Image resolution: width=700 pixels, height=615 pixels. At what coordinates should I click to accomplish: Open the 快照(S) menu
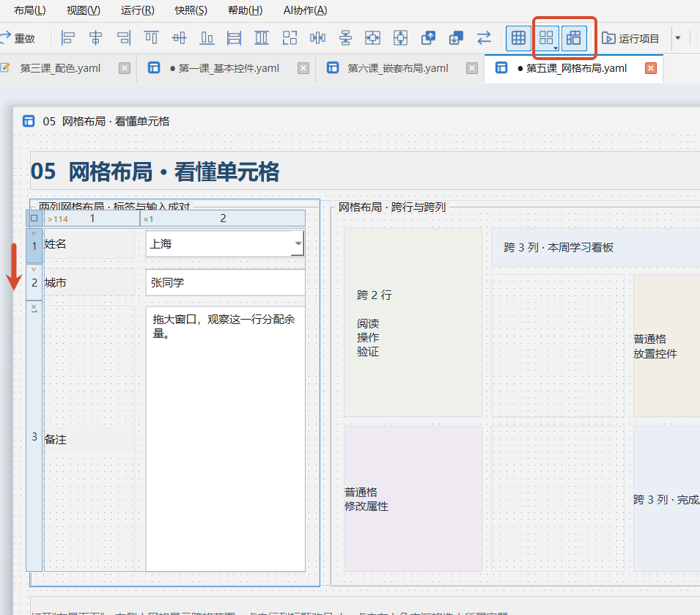[x=191, y=10]
